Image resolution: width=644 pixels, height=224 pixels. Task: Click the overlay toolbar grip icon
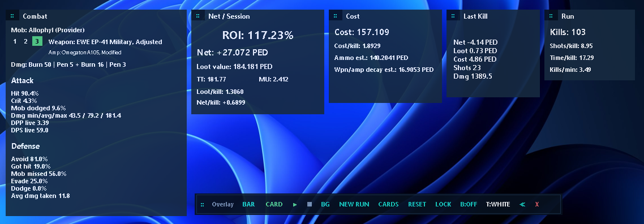click(x=203, y=204)
